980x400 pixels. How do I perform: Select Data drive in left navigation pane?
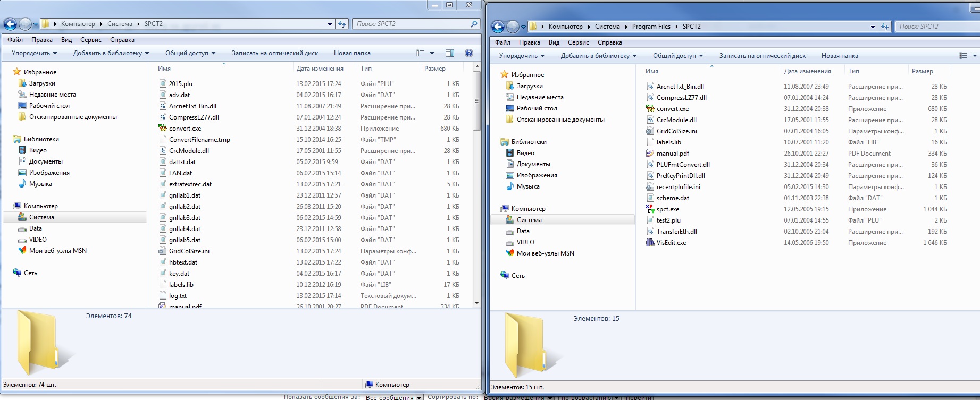(36, 228)
